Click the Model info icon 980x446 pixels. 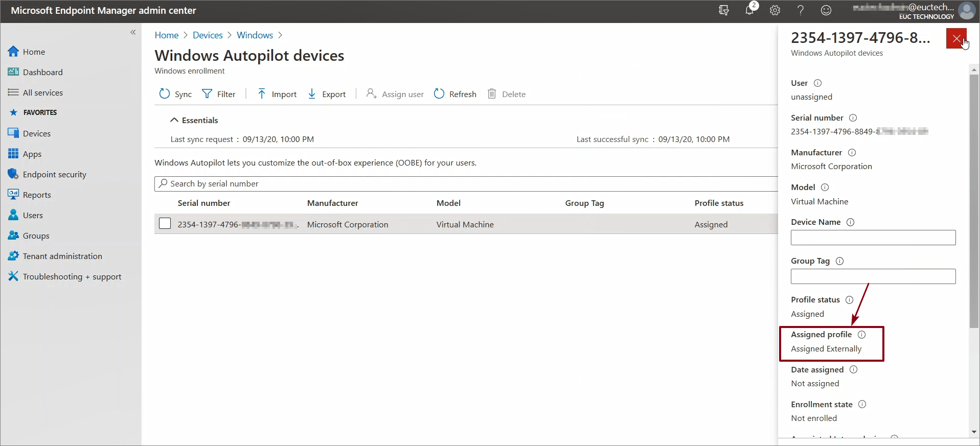[825, 187]
